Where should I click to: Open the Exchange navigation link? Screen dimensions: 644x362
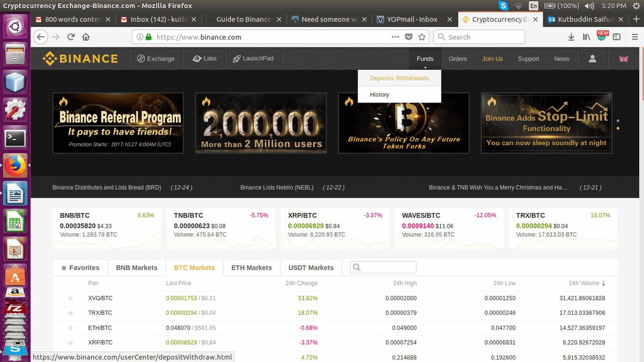[x=156, y=59]
